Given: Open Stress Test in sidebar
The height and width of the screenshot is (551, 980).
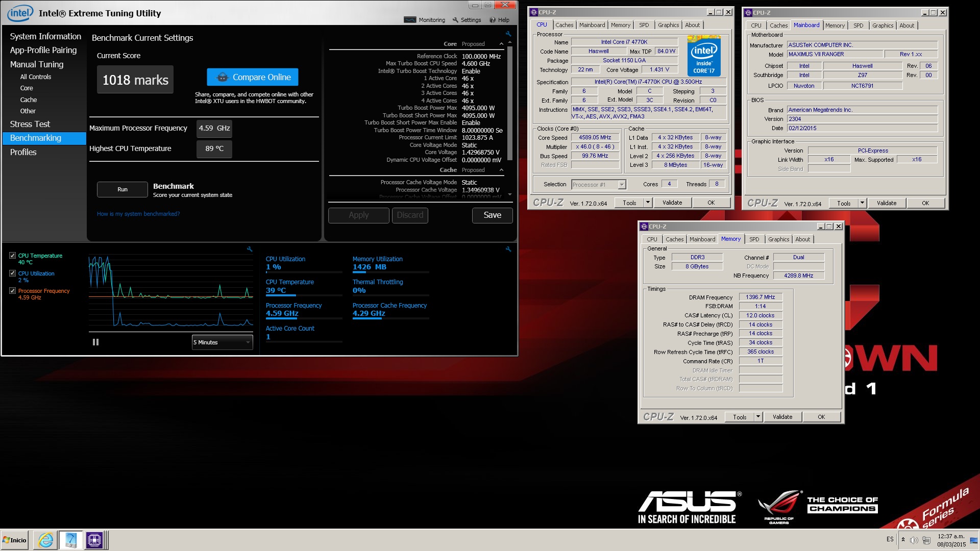Looking at the screenshot, I should (30, 124).
